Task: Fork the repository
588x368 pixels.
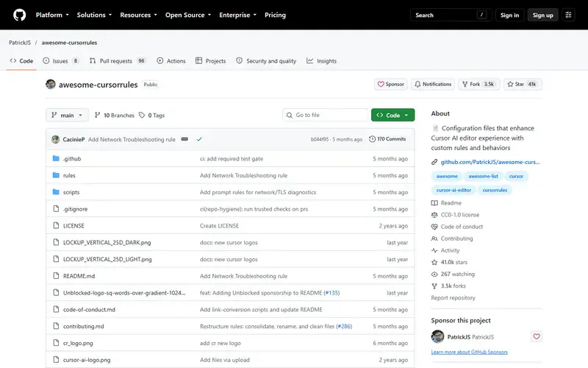Action: (479, 84)
